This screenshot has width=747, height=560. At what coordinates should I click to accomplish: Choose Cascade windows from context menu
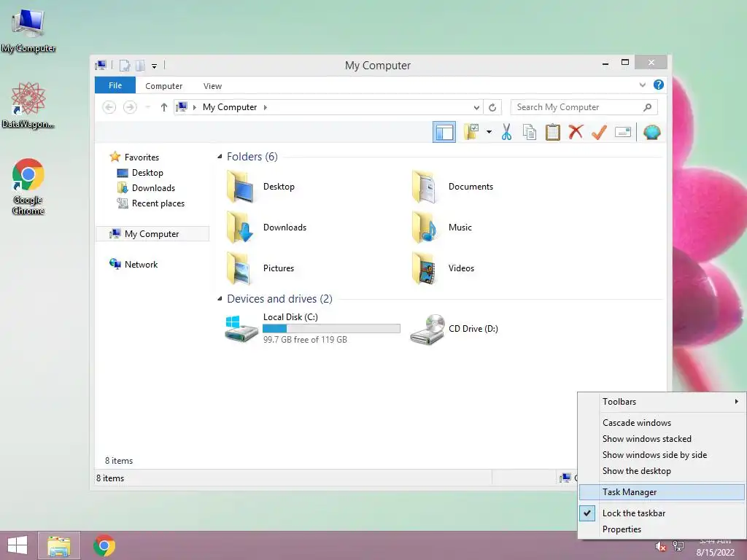coord(662,422)
